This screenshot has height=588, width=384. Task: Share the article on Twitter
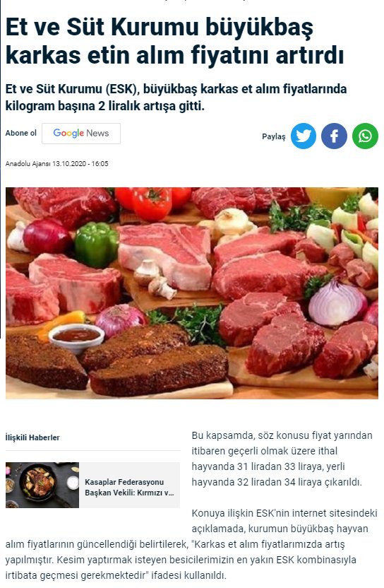point(304,136)
